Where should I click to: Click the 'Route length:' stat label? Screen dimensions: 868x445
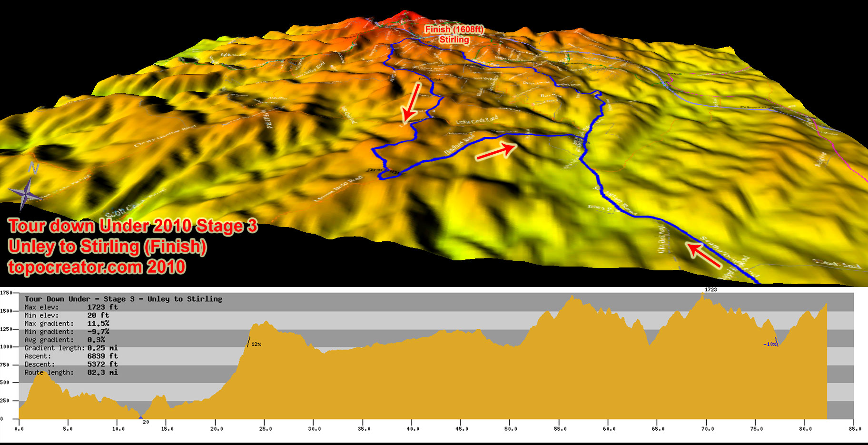click(49, 372)
